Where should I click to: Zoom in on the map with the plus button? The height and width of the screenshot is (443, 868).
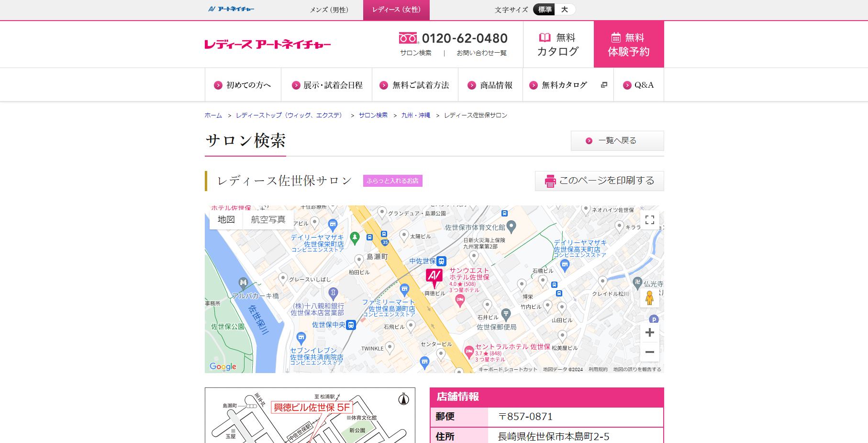coord(649,332)
